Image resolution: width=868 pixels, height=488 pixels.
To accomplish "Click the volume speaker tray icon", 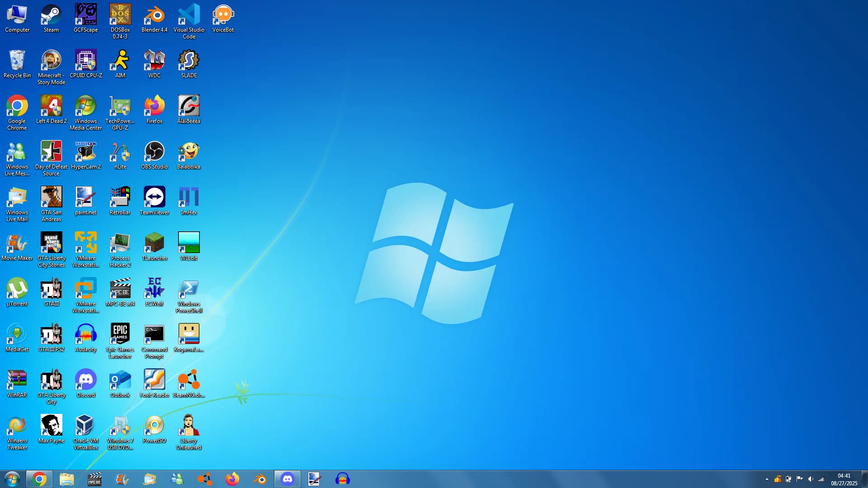I will click(x=811, y=479).
